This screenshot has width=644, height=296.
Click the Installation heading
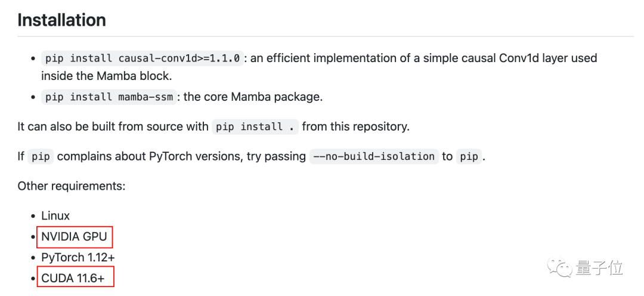point(61,20)
